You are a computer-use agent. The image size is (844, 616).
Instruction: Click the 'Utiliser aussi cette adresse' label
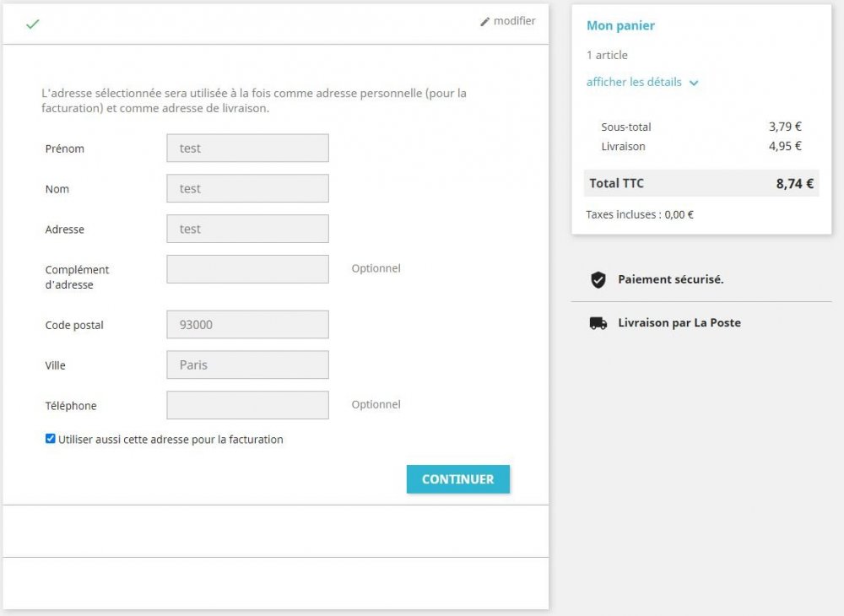[170, 440]
